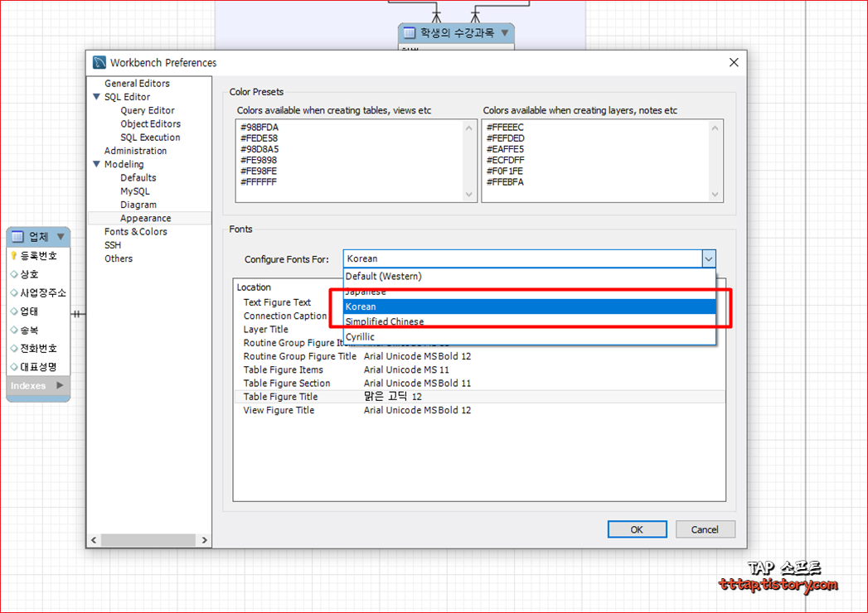The width and height of the screenshot is (868, 613).
Task: Select color #FFEBFA in layer colors list
Action: pyautogui.click(x=505, y=182)
